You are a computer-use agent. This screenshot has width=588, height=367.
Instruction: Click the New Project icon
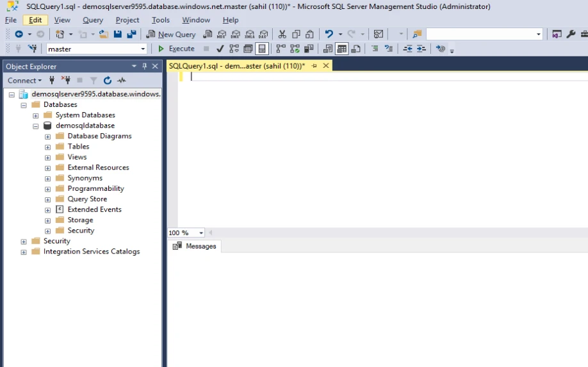60,34
